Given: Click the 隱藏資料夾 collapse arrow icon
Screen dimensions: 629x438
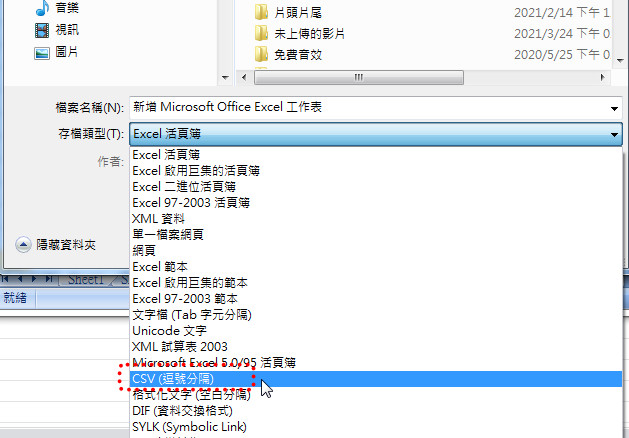Looking at the screenshot, I should (x=23, y=245).
